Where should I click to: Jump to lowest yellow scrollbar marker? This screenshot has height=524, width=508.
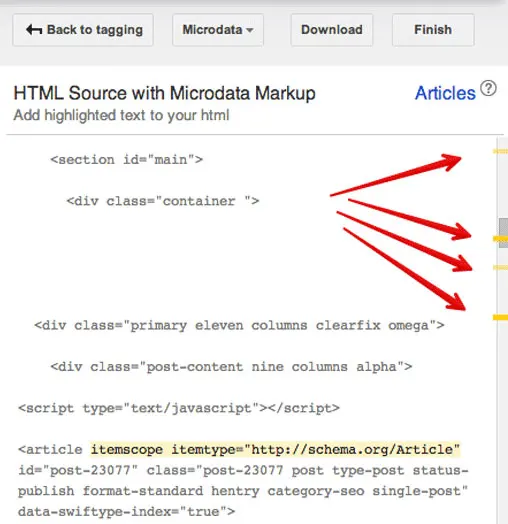[500, 317]
